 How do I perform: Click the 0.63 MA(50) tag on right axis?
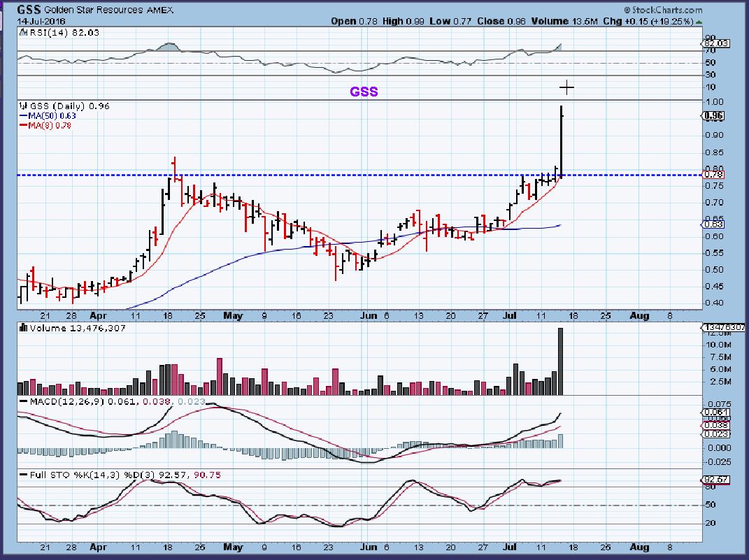pyautogui.click(x=713, y=224)
